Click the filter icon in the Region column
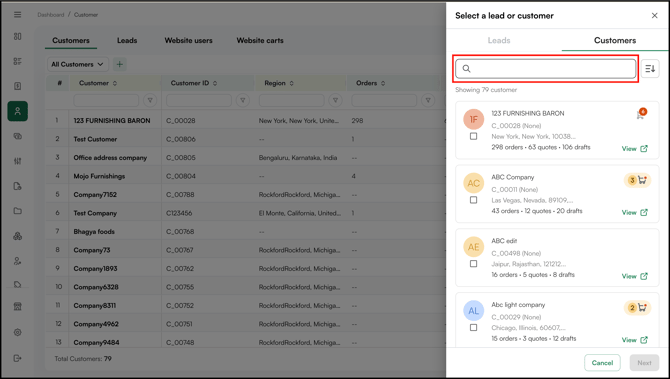This screenshot has width=670, height=379. pyautogui.click(x=335, y=100)
